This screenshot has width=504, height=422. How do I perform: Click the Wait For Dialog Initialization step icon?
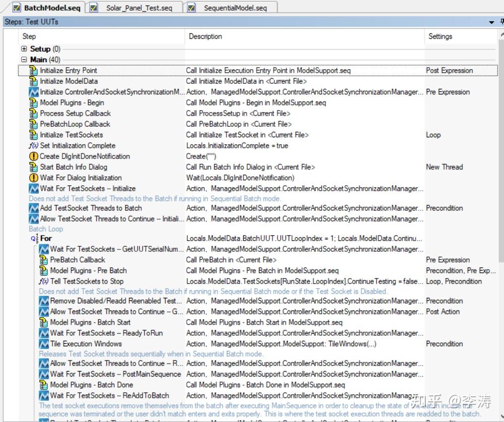click(x=34, y=178)
